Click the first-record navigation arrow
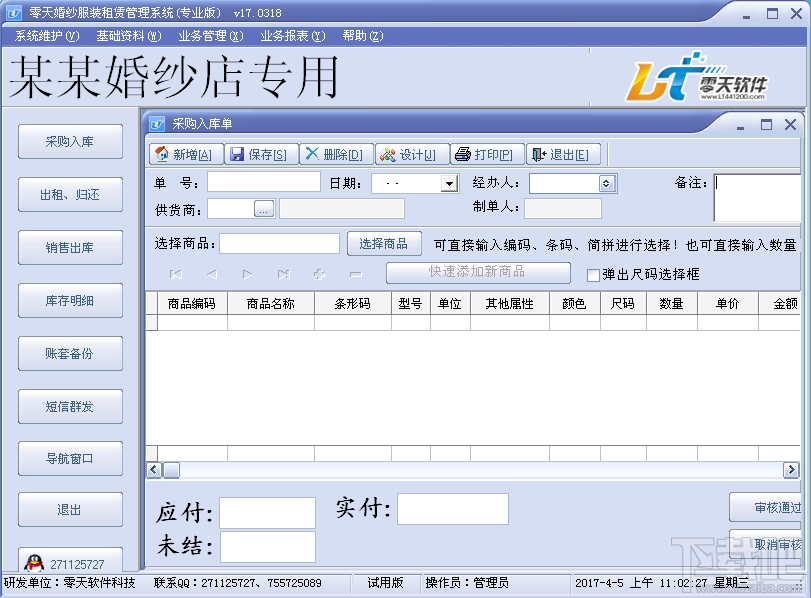 (178, 274)
